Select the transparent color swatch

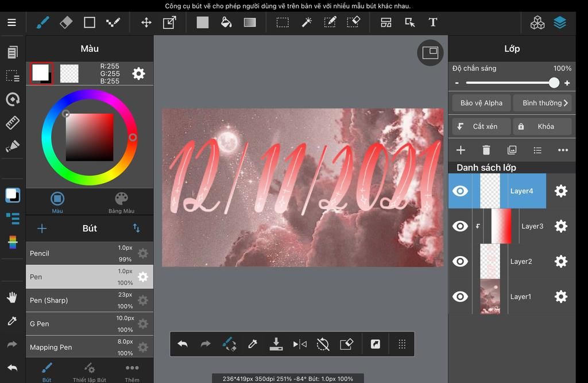pos(69,73)
